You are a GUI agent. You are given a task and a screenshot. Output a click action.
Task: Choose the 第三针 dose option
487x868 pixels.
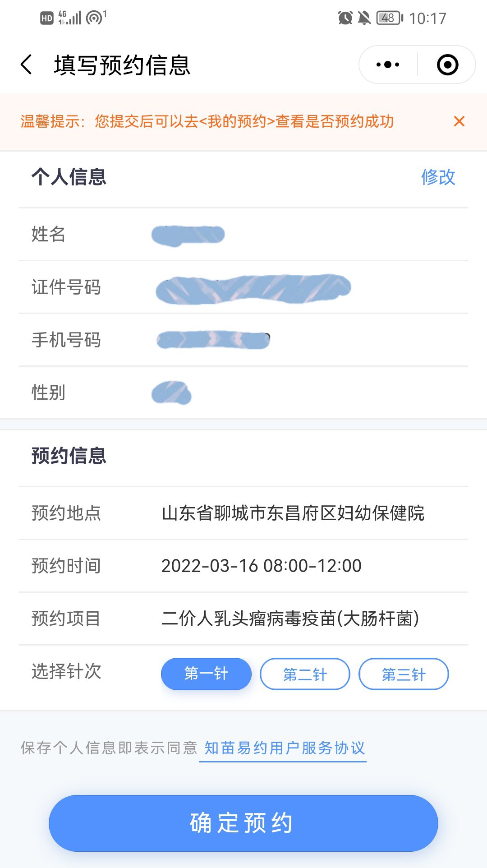point(404,674)
